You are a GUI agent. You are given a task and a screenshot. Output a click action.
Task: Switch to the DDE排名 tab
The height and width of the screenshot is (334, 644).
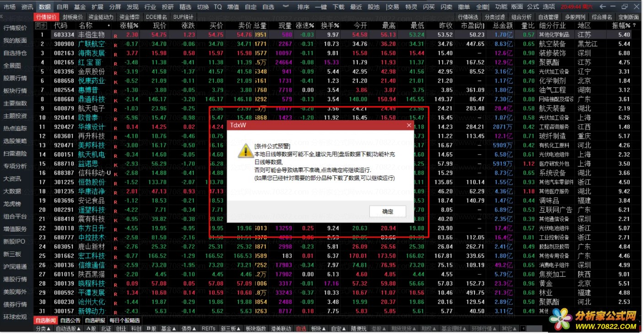point(157,17)
